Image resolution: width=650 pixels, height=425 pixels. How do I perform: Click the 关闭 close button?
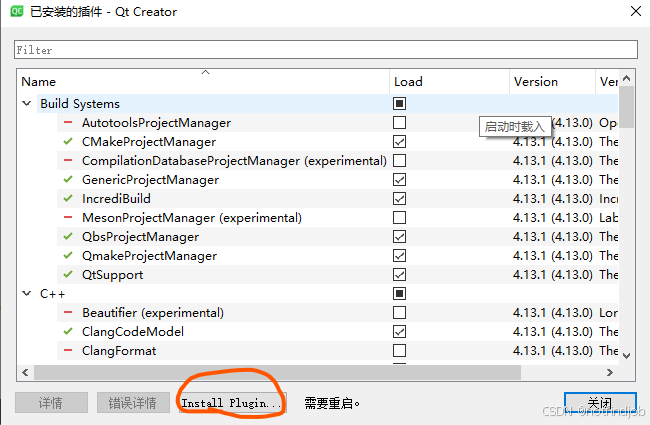tap(600, 403)
